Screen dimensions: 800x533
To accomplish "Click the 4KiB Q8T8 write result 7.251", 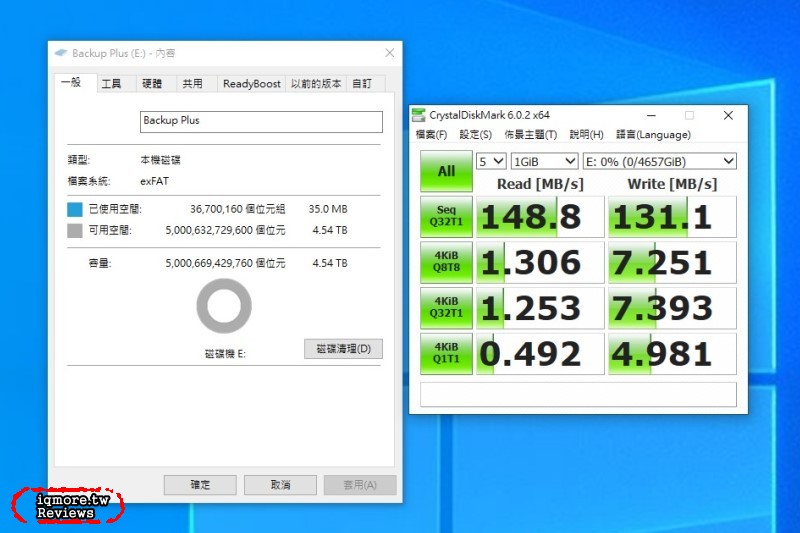I will click(672, 263).
